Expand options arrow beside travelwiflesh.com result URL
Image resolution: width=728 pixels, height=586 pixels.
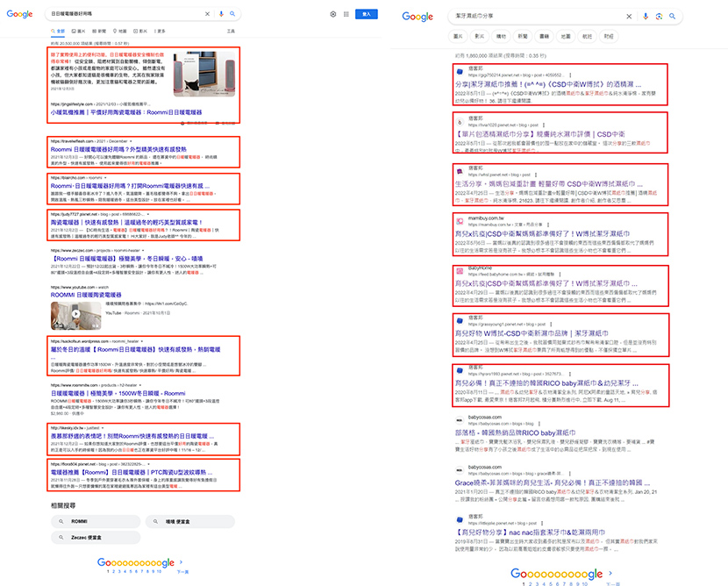click(x=132, y=141)
